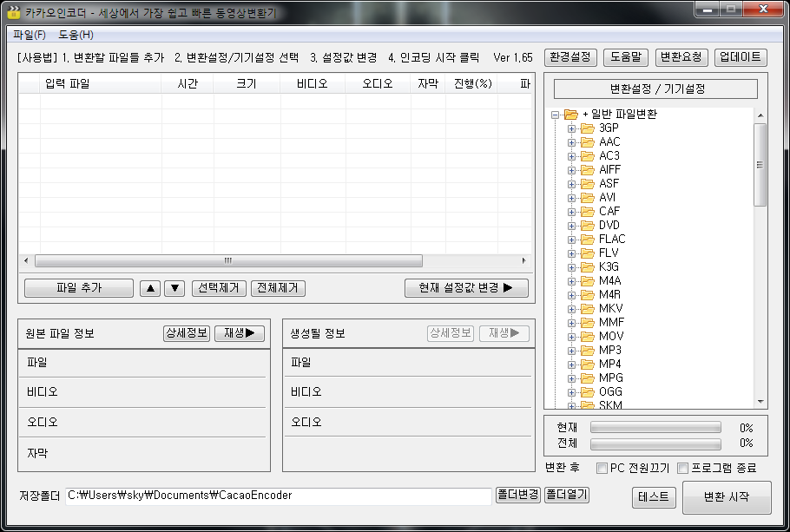Click the 시간 column header
790x532 pixels.
tap(188, 83)
